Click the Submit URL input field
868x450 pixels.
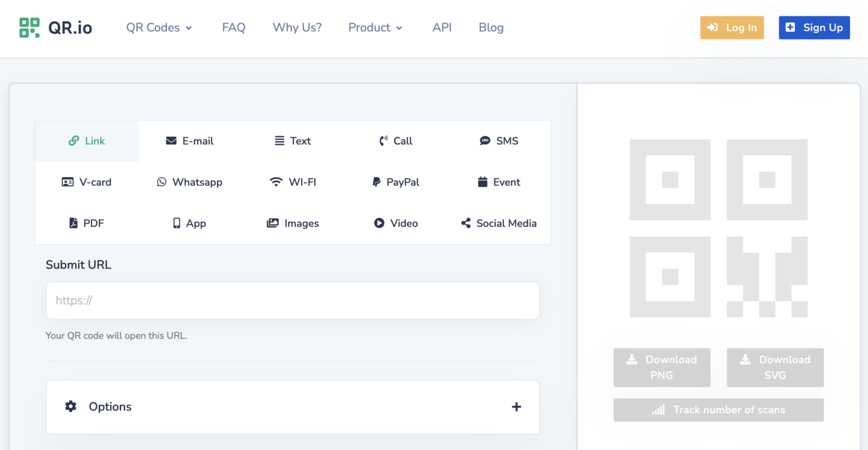tap(292, 300)
